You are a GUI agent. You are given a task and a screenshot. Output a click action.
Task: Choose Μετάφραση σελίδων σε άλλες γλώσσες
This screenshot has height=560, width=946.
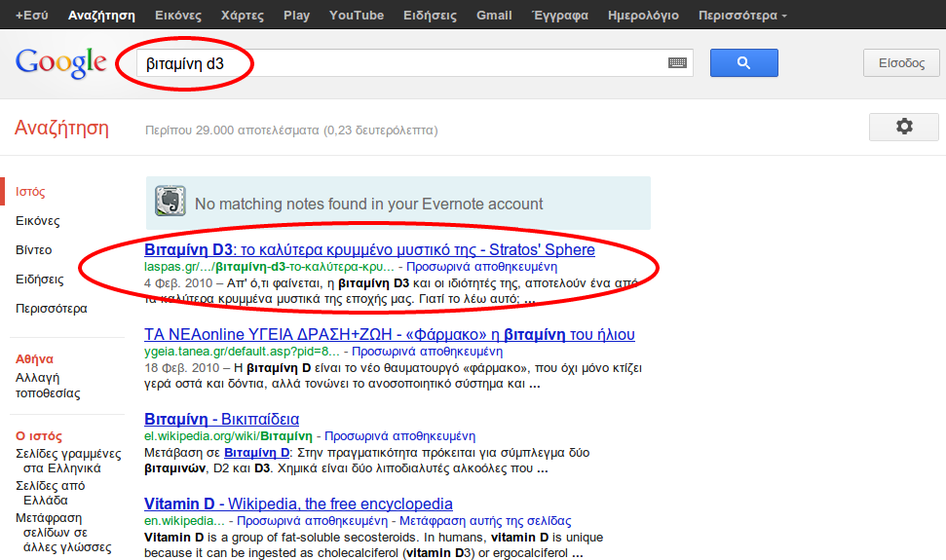[x=64, y=533]
